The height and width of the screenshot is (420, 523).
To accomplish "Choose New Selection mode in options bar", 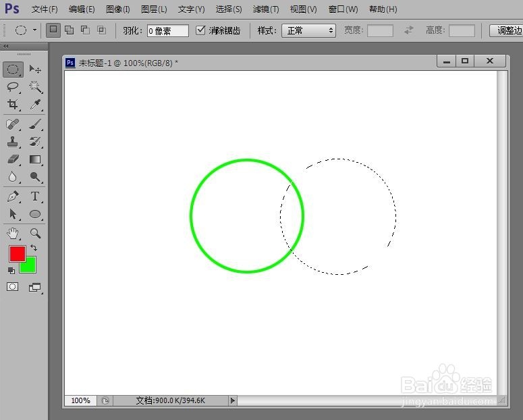I will pyautogui.click(x=53, y=30).
